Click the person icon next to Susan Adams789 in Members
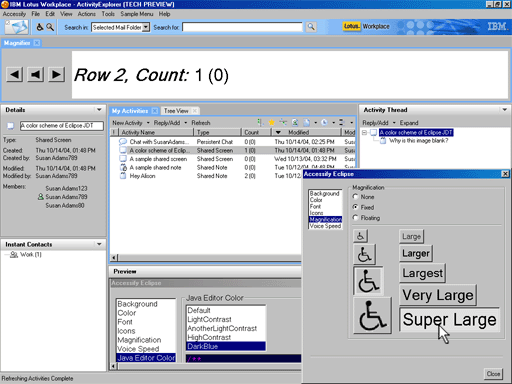The height and width of the screenshot is (384, 512). (x=41, y=197)
